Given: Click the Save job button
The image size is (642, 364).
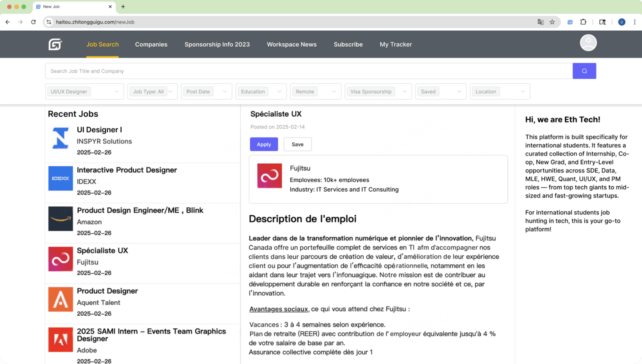Looking at the screenshot, I should click(297, 144).
